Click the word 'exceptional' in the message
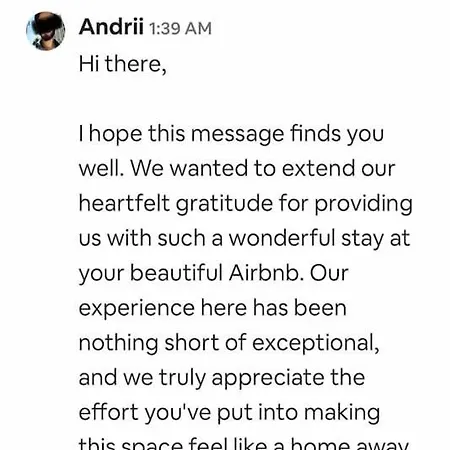 coord(315,343)
